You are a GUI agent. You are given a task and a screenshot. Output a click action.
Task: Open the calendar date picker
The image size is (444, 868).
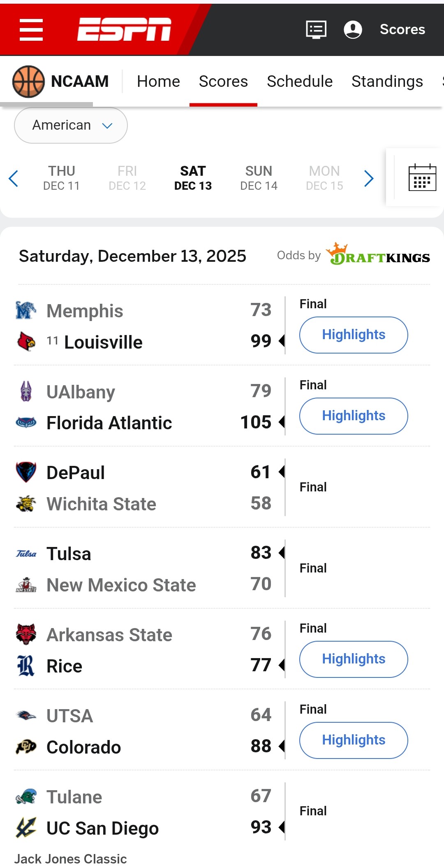coord(422,178)
